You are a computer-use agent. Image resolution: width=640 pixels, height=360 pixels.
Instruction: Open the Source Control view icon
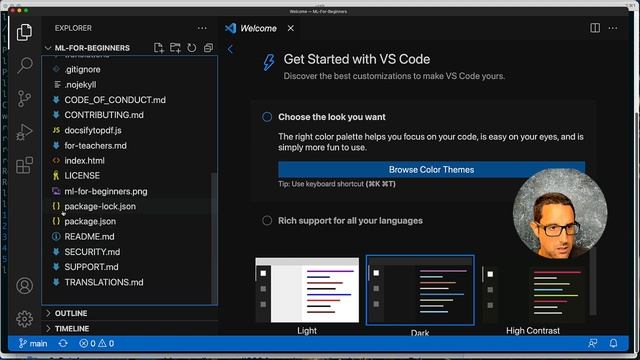tap(24, 98)
